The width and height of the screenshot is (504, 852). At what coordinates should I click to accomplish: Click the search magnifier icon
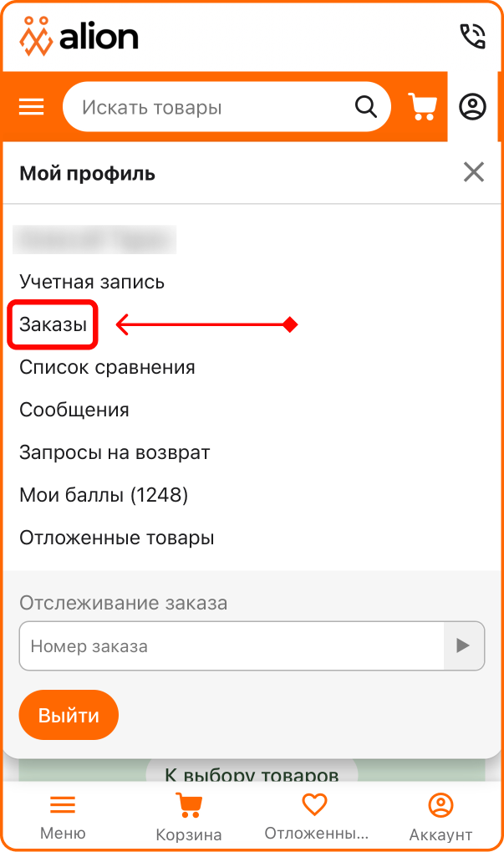(x=365, y=106)
